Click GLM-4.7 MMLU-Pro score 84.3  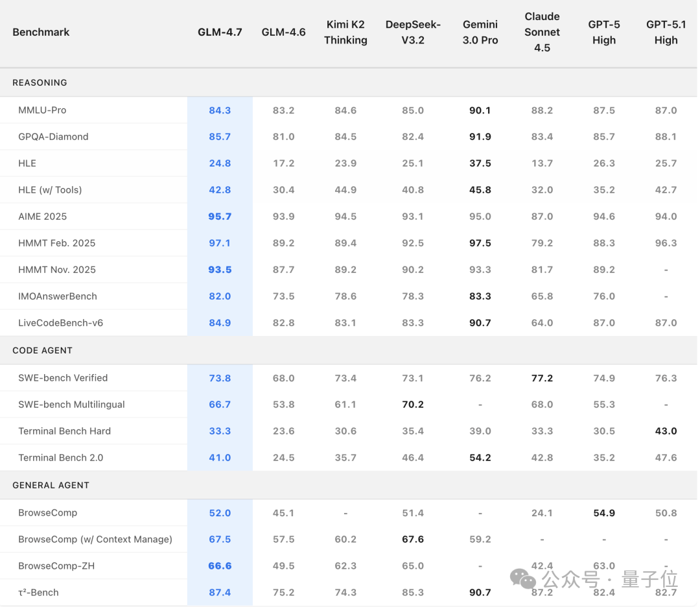click(x=220, y=110)
